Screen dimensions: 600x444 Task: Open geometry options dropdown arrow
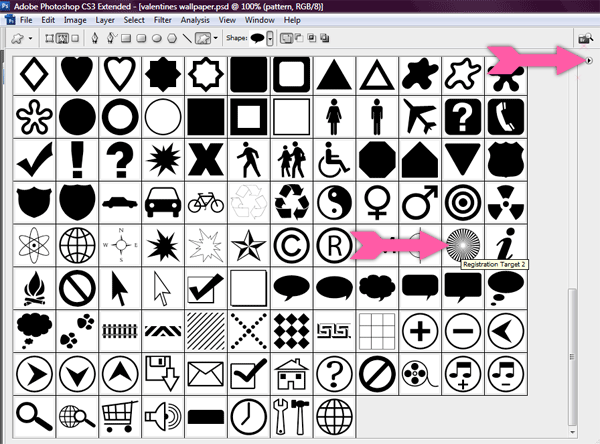coord(215,38)
